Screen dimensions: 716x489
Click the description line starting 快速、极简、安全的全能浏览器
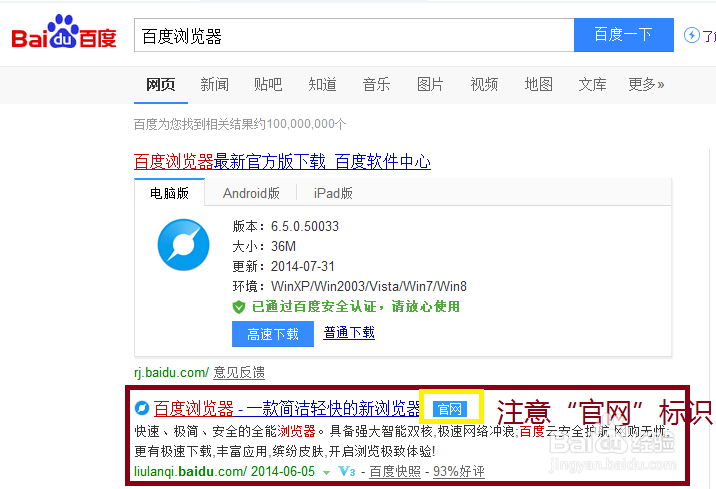click(402, 431)
